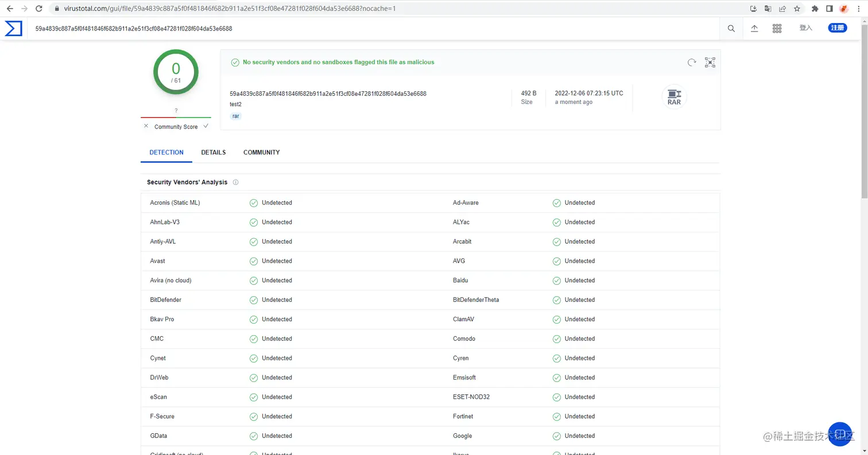Click the Bkav Pro vendor name
868x455 pixels.
tap(162, 319)
